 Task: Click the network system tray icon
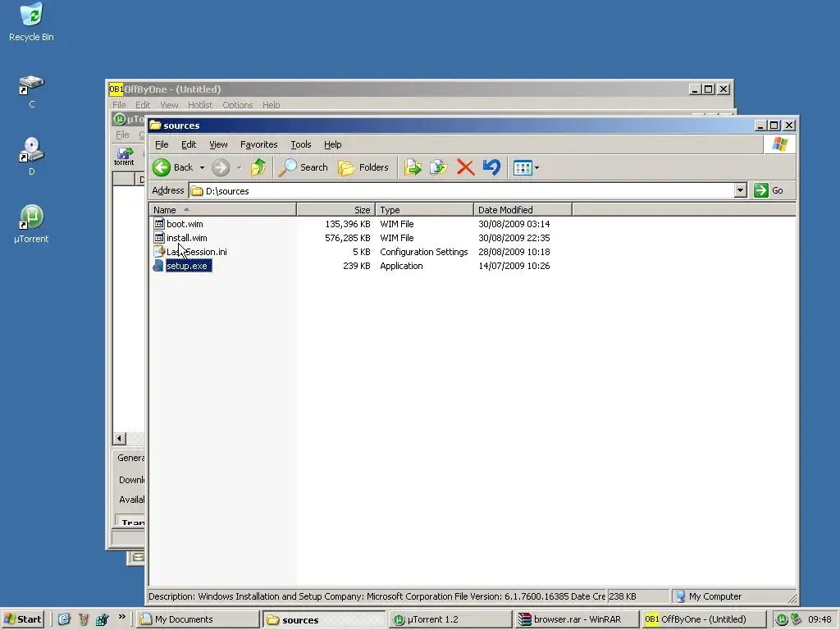pos(796,619)
